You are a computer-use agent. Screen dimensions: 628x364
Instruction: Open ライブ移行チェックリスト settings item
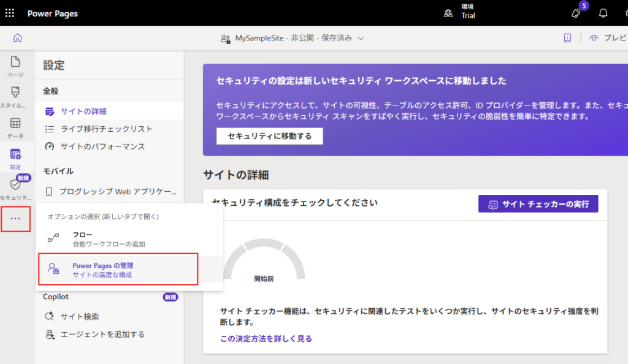click(x=106, y=129)
